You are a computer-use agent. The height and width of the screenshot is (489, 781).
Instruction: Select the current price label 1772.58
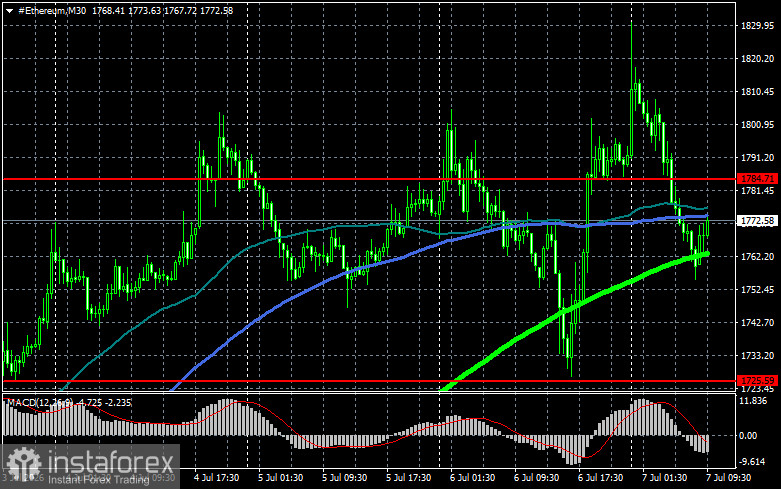pos(757,221)
